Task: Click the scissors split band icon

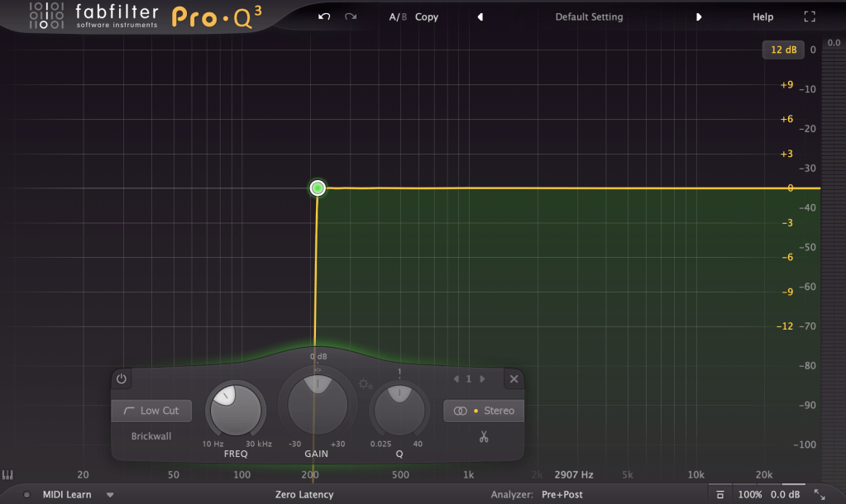Action: click(x=484, y=436)
